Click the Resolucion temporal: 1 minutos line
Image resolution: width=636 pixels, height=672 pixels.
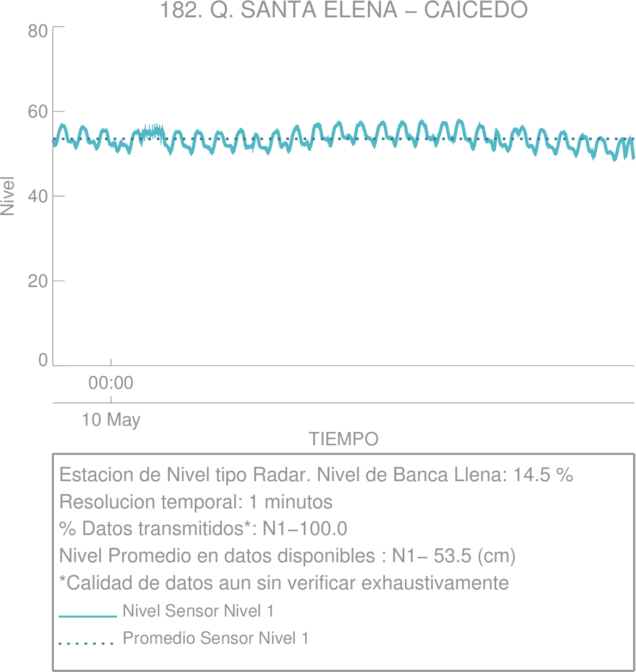point(196,502)
